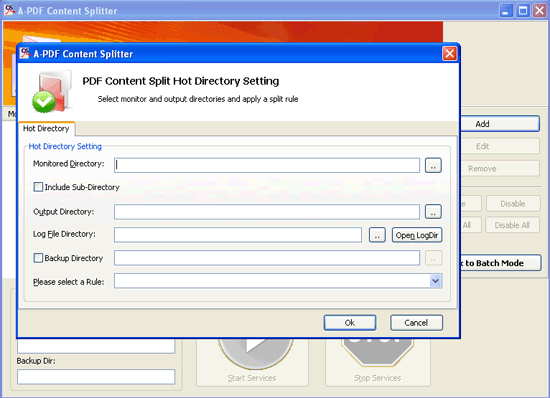The height and width of the screenshot is (398, 550).
Task: Focus the Backup Directory path field
Action: click(x=267, y=258)
